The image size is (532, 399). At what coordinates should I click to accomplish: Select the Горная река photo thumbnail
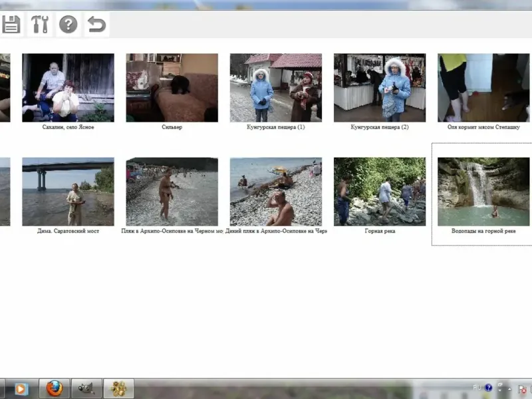pyautogui.click(x=380, y=192)
